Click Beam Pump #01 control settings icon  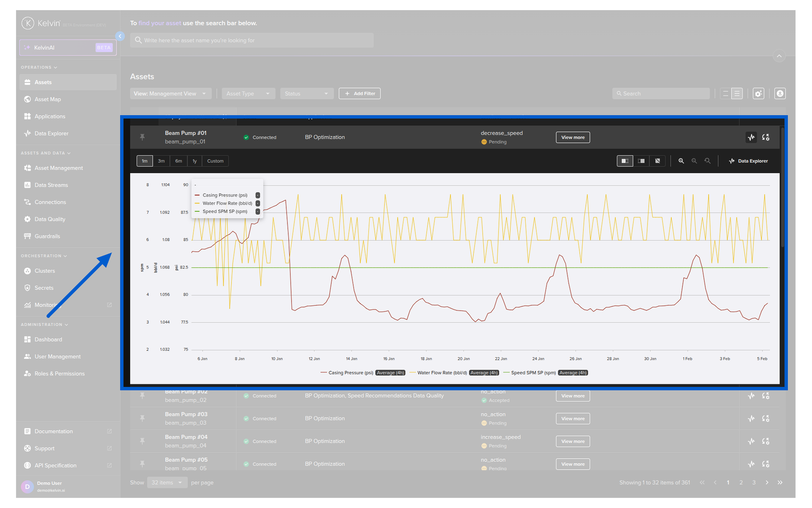point(765,137)
